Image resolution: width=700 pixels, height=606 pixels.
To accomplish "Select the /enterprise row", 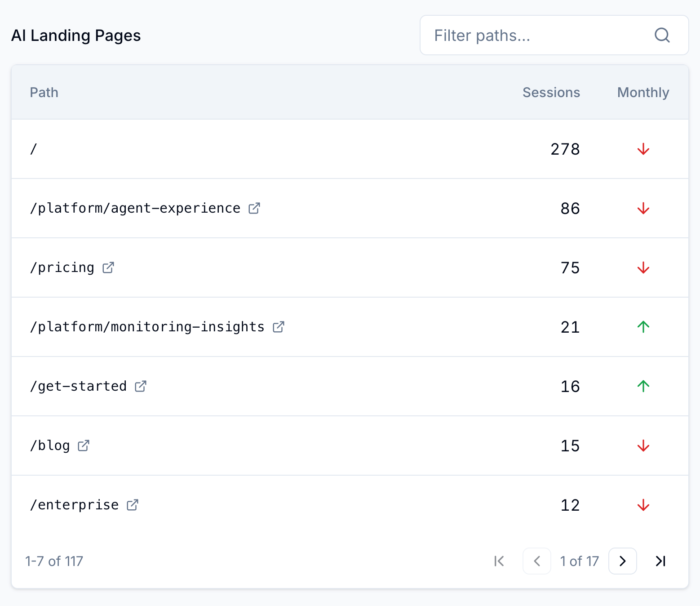I will 315,505.
